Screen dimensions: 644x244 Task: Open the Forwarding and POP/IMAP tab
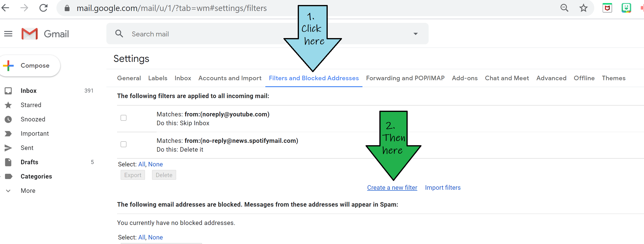[405, 78]
